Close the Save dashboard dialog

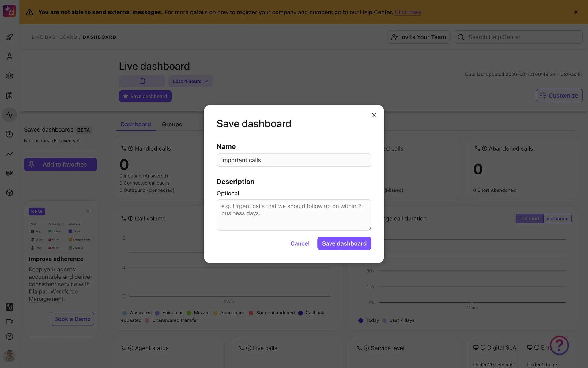(x=374, y=115)
